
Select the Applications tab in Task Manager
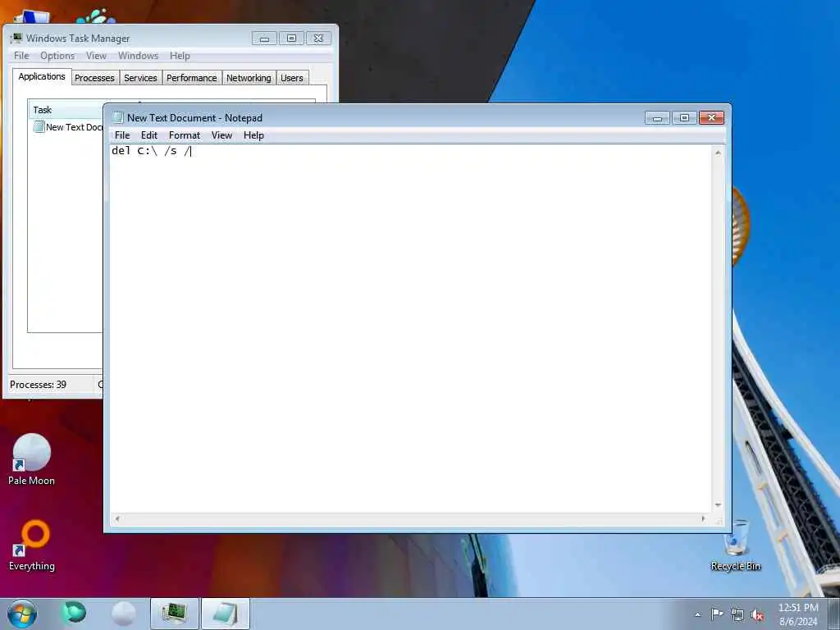click(42, 76)
